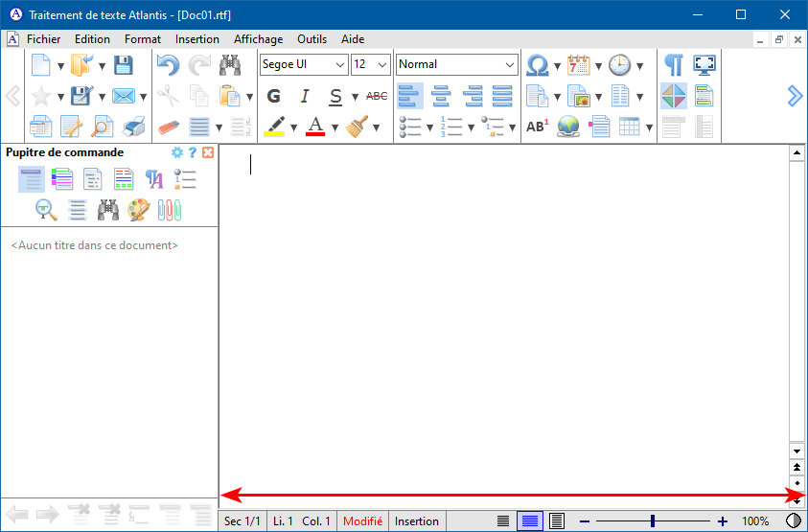The width and height of the screenshot is (808, 532).
Task: Click the 100% zoom value
Action: (755, 521)
